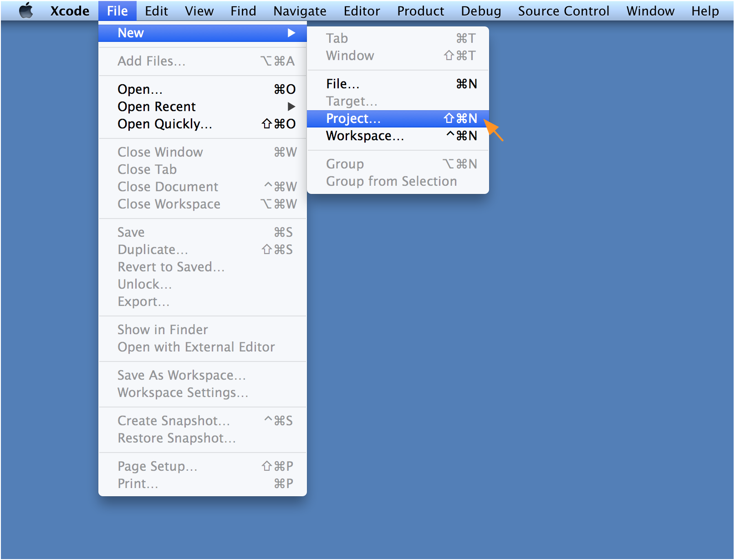The width and height of the screenshot is (735, 560).
Task: Open the Debug menu
Action: (x=481, y=11)
